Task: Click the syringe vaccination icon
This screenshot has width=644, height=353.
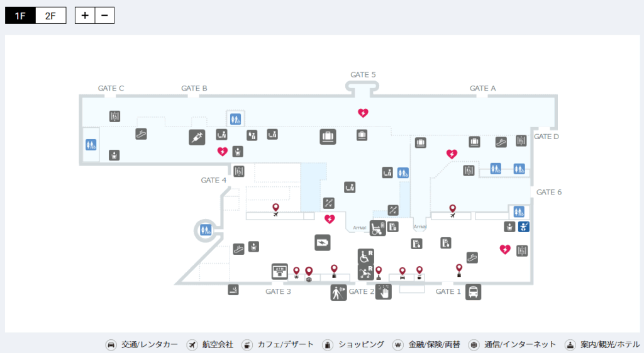Action: click(197, 137)
